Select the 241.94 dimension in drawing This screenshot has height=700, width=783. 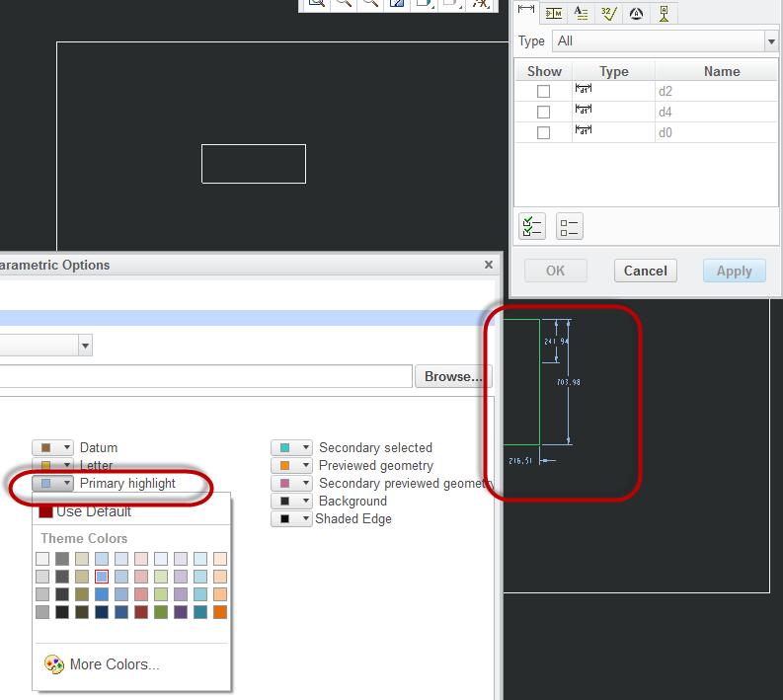[556, 342]
